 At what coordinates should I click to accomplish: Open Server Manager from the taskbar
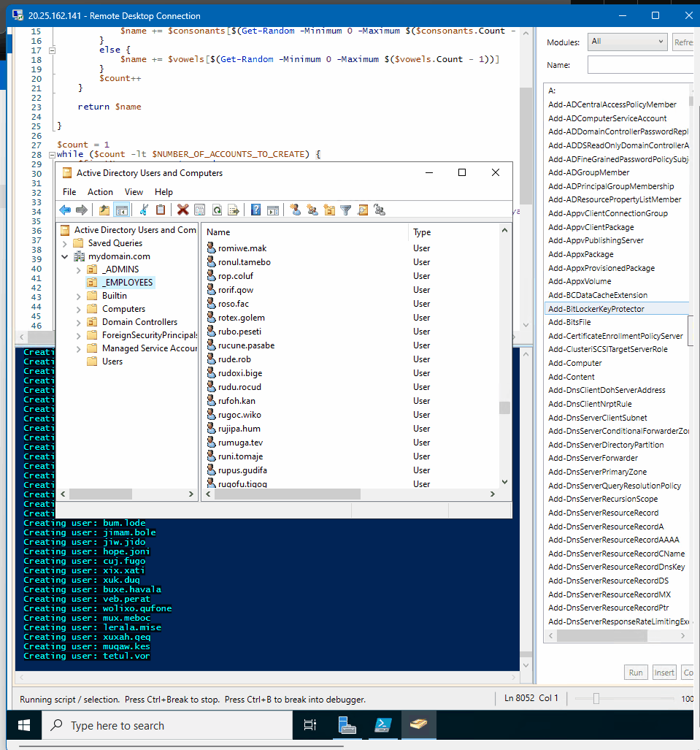(x=347, y=725)
